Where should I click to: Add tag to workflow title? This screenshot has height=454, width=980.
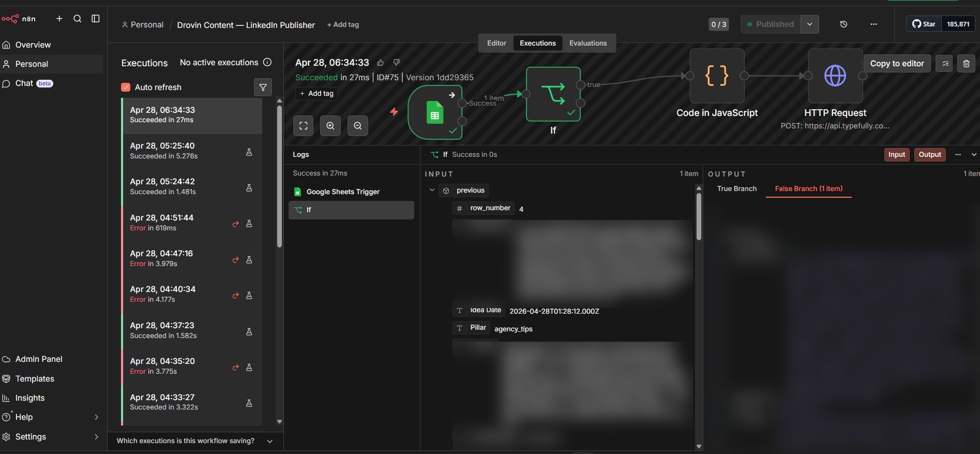[343, 25]
